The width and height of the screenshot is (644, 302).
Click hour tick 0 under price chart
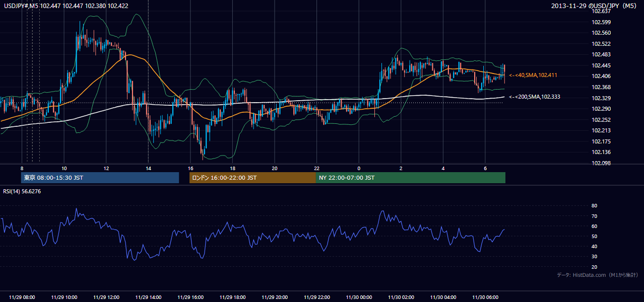click(x=359, y=168)
